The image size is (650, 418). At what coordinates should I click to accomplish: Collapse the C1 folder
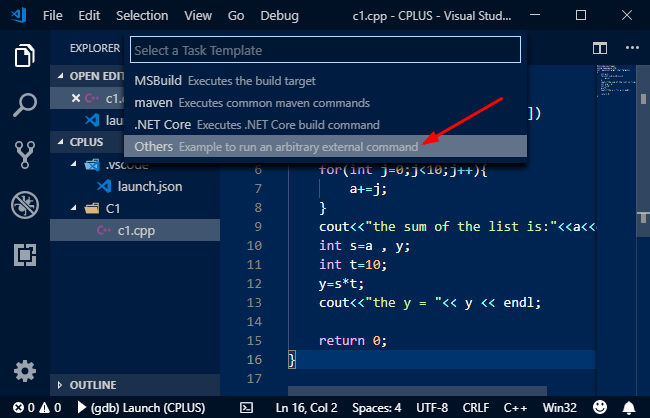coord(74,208)
